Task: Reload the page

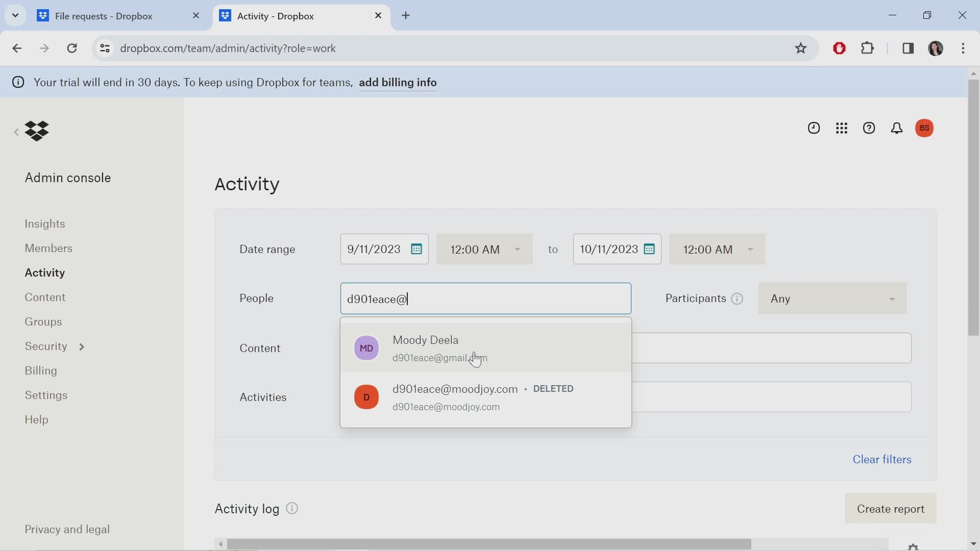Action: point(72,48)
